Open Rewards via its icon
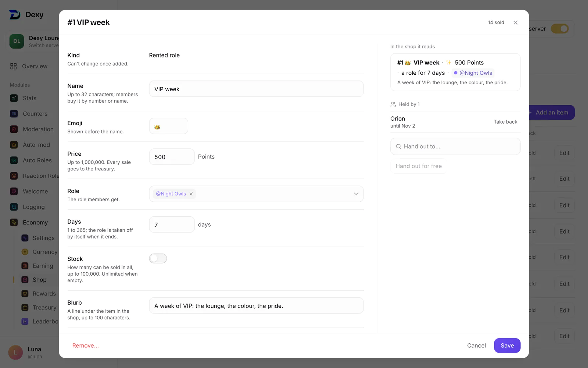This screenshot has height=368, width=588. (25, 294)
